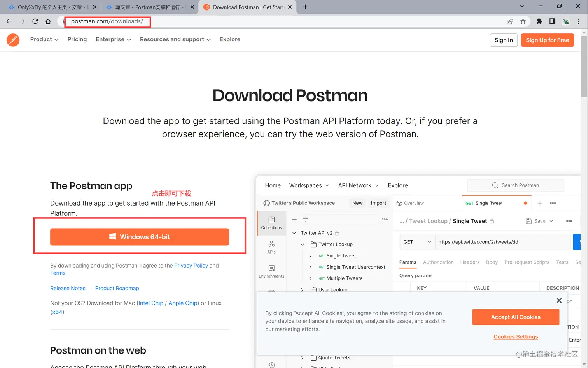Image resolution: width=588 pixels, height=368 pixels.
Task: Open the tab search chevron in title bar
Action: tap(522, 6)
